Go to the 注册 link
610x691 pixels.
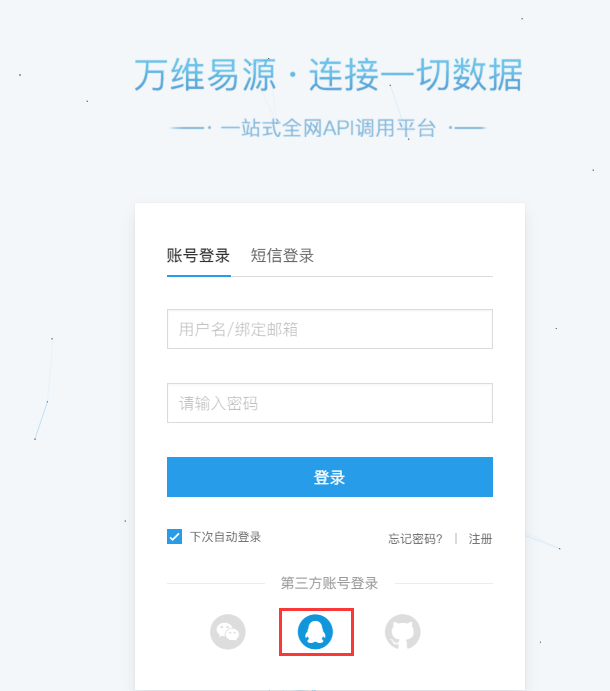coord(480,539)
